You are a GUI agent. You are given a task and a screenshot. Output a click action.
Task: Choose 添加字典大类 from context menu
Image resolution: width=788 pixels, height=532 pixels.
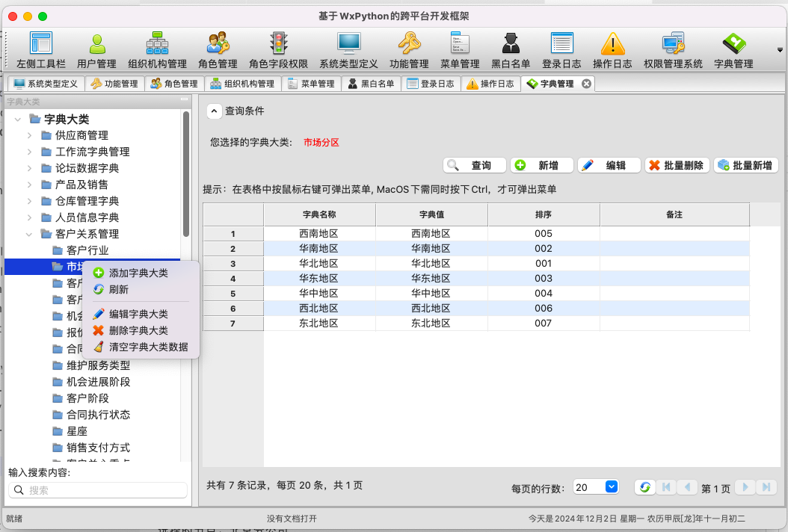(138, 273)
